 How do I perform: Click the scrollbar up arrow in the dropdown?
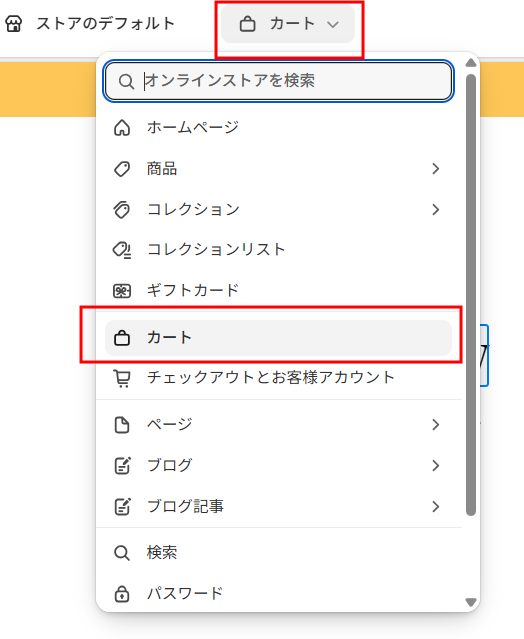[x=471, y=63]
